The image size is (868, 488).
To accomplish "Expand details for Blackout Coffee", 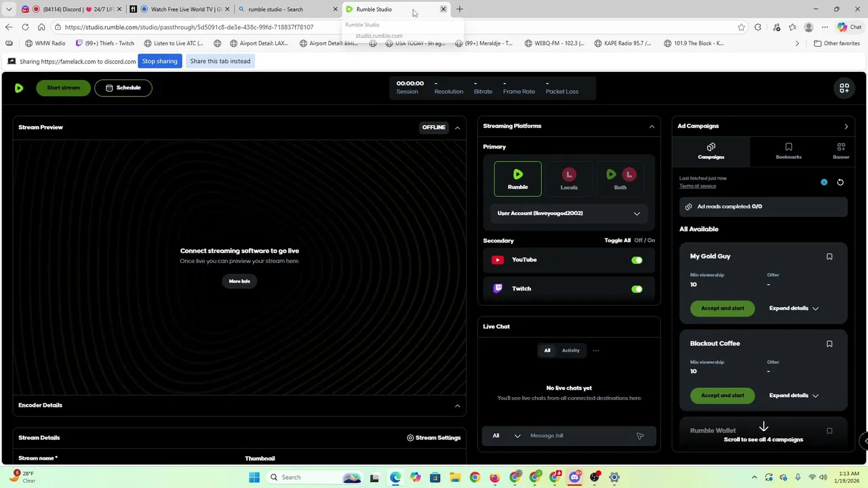I will coord(794,396).
